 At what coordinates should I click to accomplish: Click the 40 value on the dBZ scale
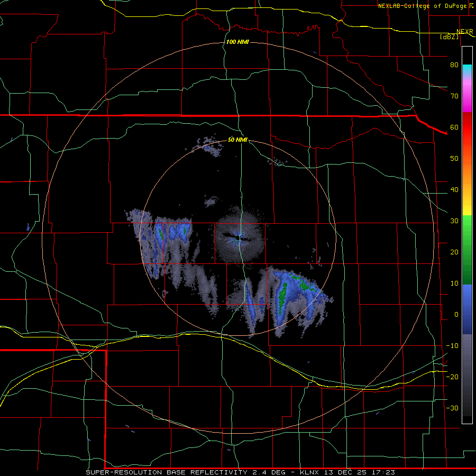454,190
